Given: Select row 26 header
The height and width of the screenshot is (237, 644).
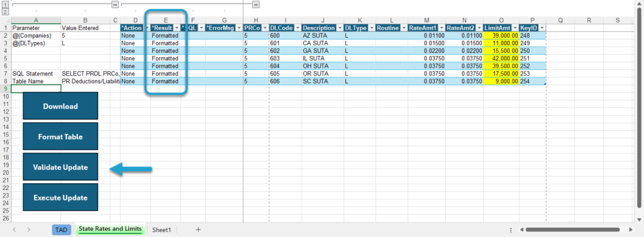Looking at the screenshot, I should tap(5, 218).
